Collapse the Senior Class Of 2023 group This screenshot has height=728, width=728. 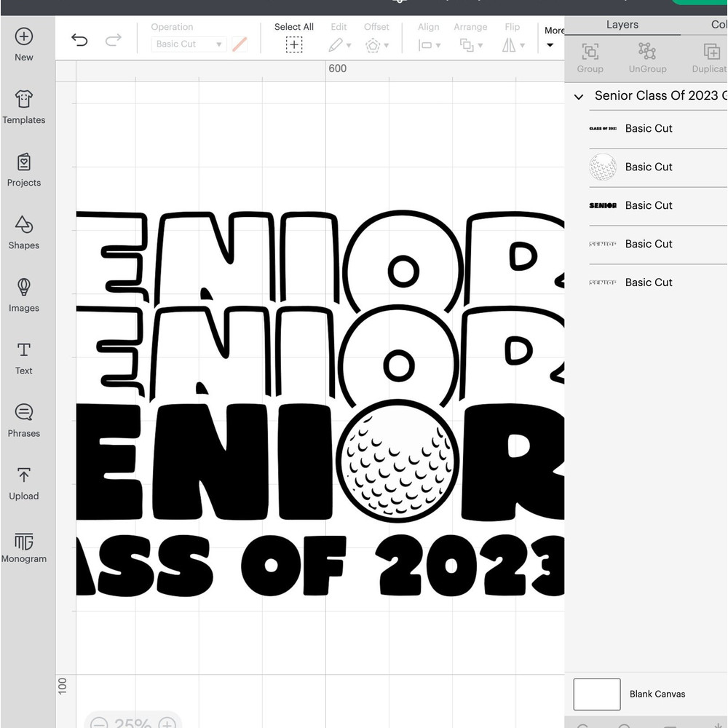click(x=579, y=96)
